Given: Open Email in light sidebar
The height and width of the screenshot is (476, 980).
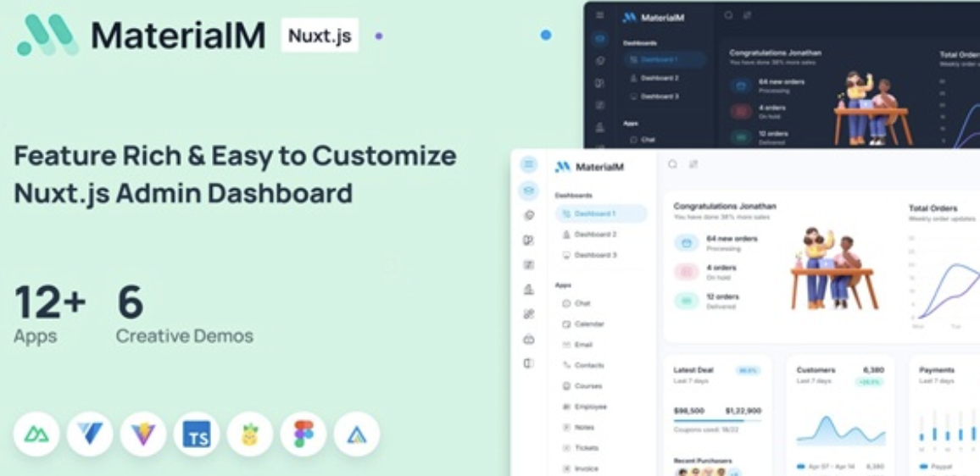Looking at the screenshot, I should pos(578,344).
